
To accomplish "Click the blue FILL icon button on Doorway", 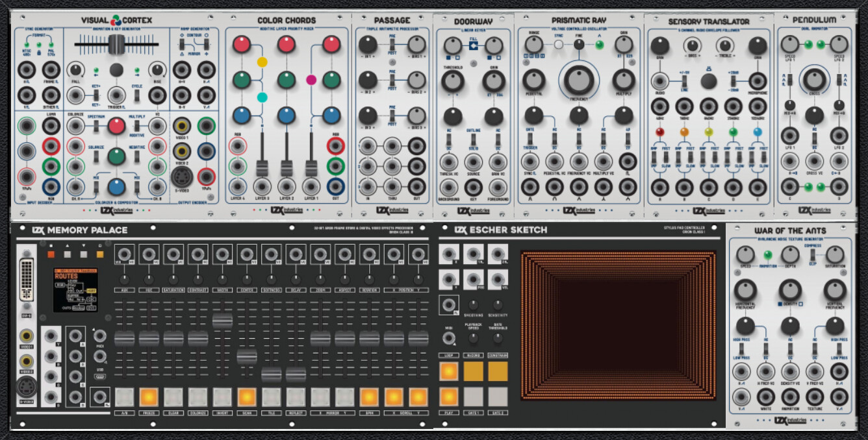I will (x=473, y=45).
